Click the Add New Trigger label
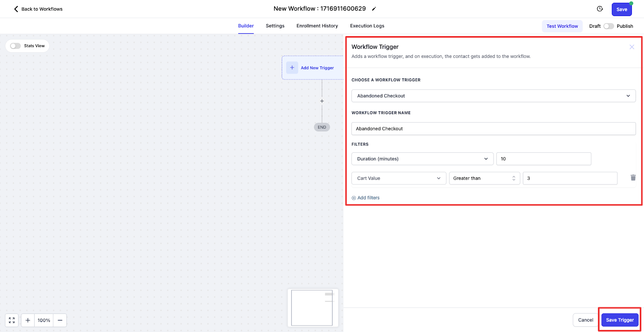 coord(318,68)
